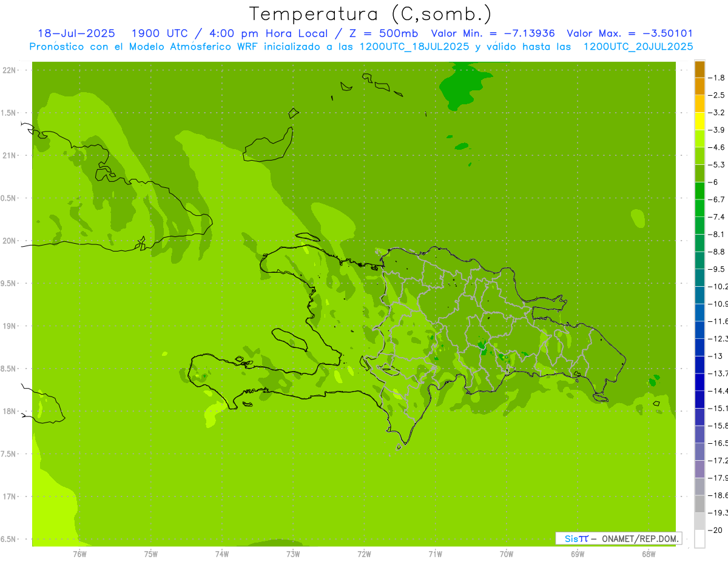Image resolution: width=728 pixels, height=562 pixels.
Task: Pick olive-green swatch between -5.3 and -6
Action: [699, 173]
